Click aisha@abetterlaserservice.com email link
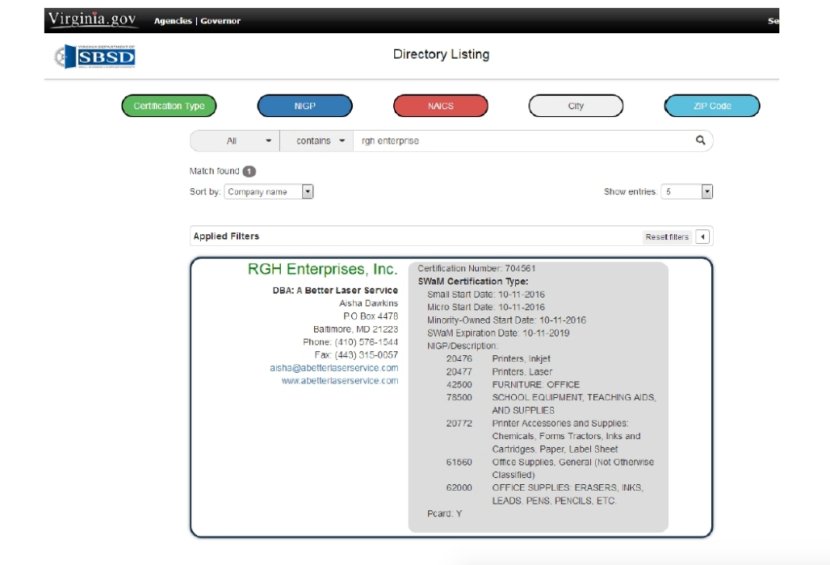The width and height of the screenshot is (830, 565). [x=334, y=367]
